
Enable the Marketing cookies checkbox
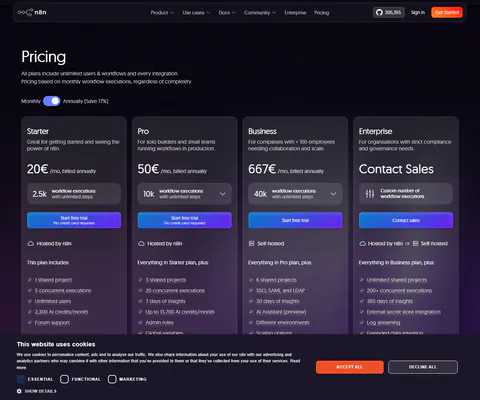(112, 379)
